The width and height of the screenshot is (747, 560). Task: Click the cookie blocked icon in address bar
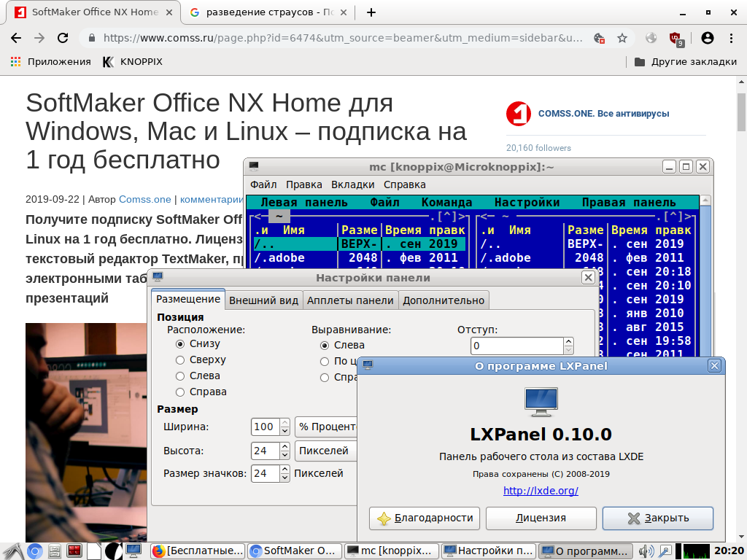tap(600, 38)
